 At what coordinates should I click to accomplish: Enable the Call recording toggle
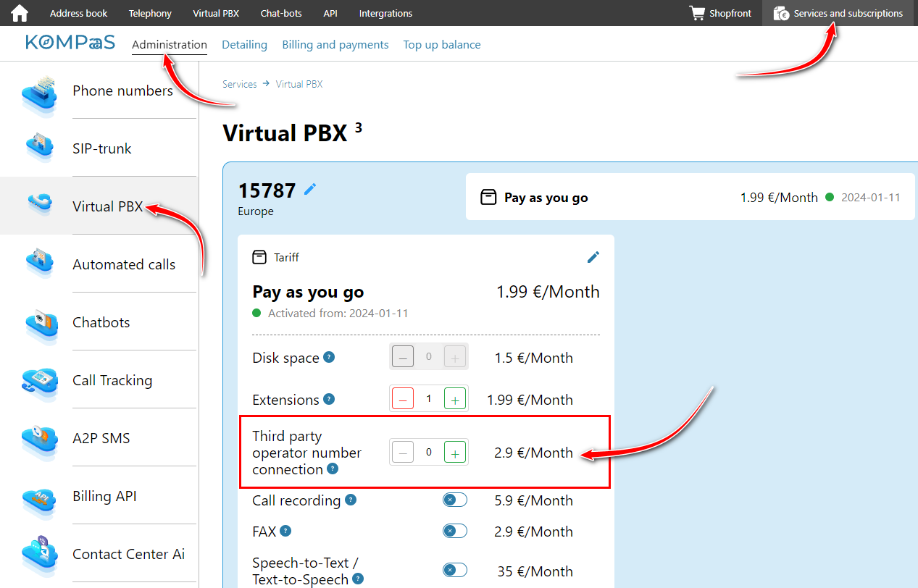pos(455,500)
